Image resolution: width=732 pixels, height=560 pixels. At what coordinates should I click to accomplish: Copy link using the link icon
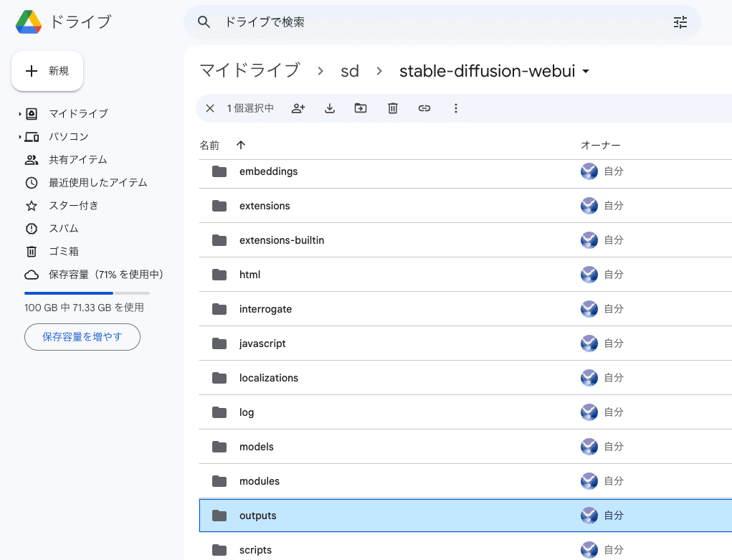pos(424,108)
